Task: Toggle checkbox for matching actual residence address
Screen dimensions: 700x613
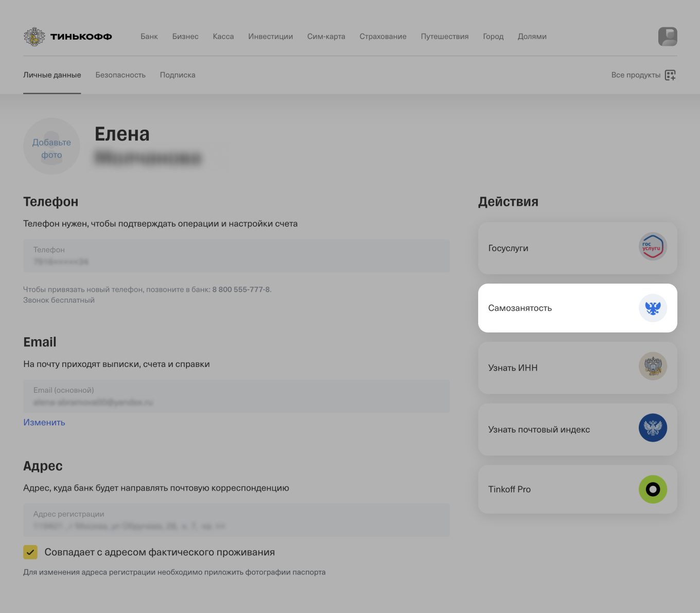Action: tap(30, 552)
